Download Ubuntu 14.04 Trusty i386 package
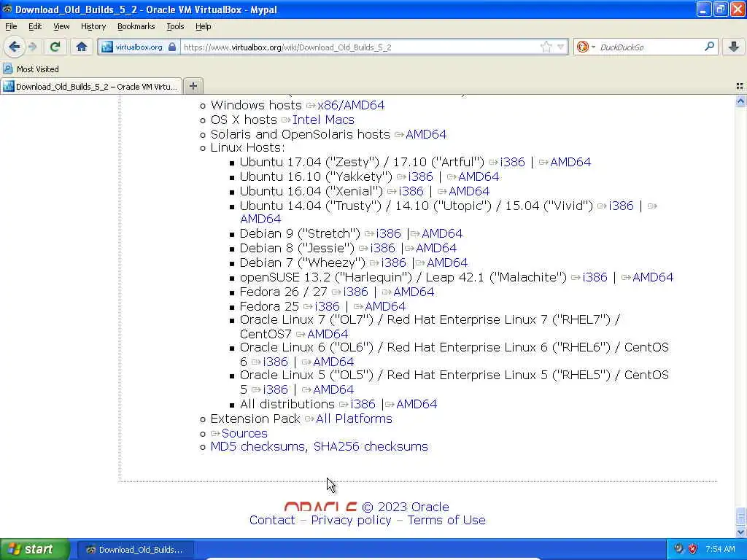Screen dimensions: 747x560 click(x=621, y=206)
